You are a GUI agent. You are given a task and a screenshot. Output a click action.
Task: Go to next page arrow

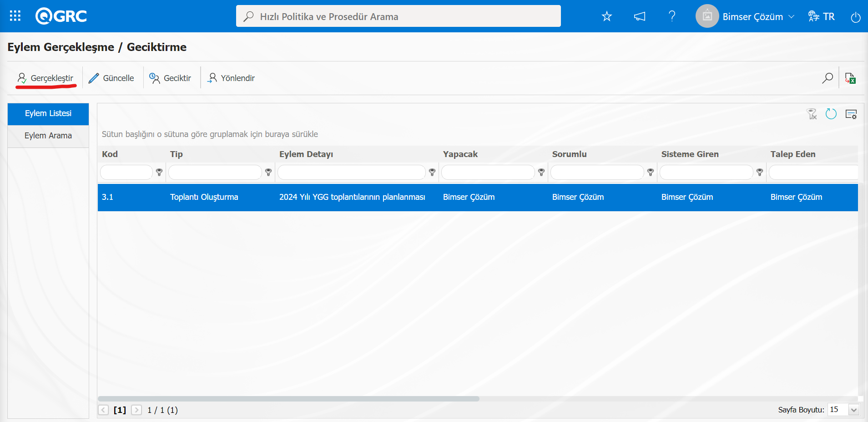coord(136,410)
